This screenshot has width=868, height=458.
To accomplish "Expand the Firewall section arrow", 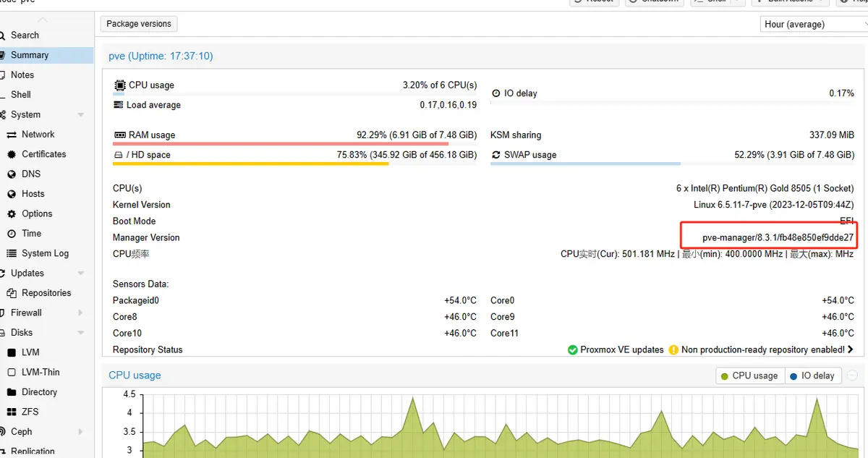I will 80,313.
